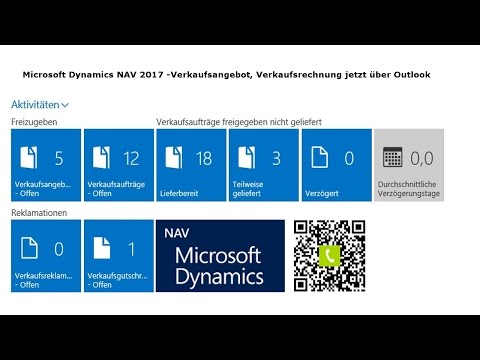Image resolution: width=480 pixels, height=360 pixels.
Task: Select the Freizugeben group heading
Action: point(34,122)
